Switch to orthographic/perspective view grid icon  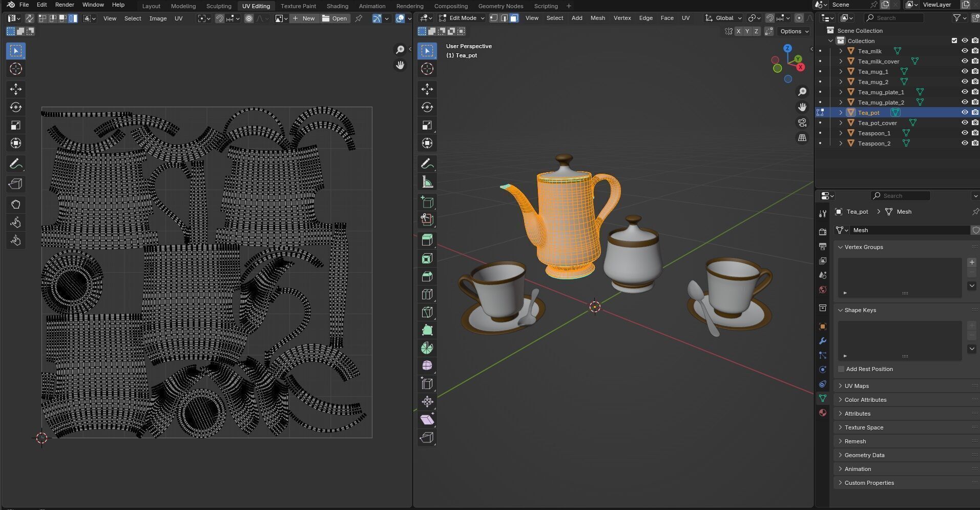[x=802, y=138]
